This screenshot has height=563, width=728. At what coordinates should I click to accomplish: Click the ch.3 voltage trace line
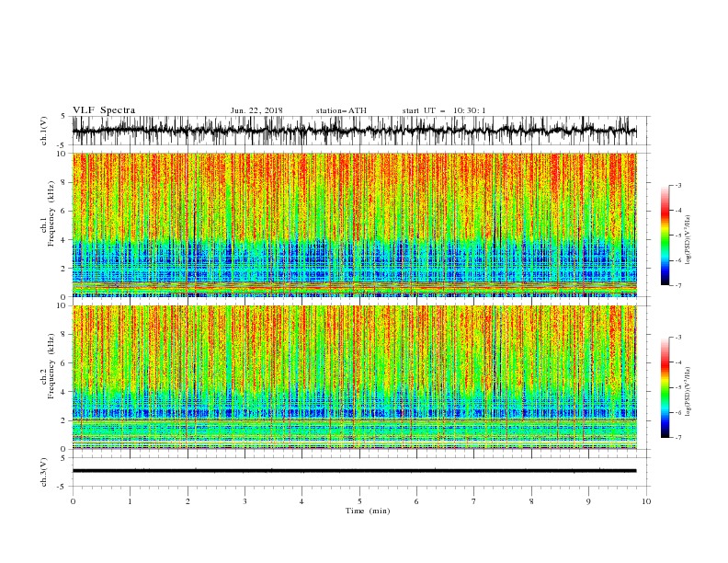coord(354,471)
